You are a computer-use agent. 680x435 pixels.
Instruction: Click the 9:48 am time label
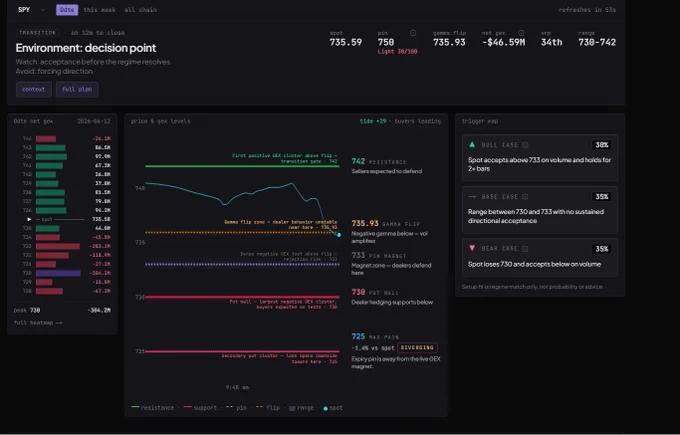point(237,387)
